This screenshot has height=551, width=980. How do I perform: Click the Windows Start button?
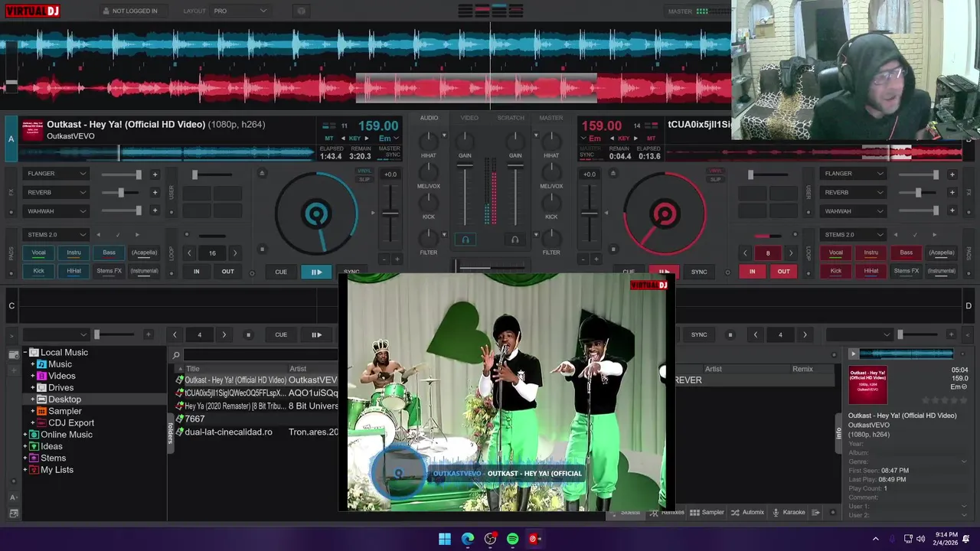tap(445, 539)
